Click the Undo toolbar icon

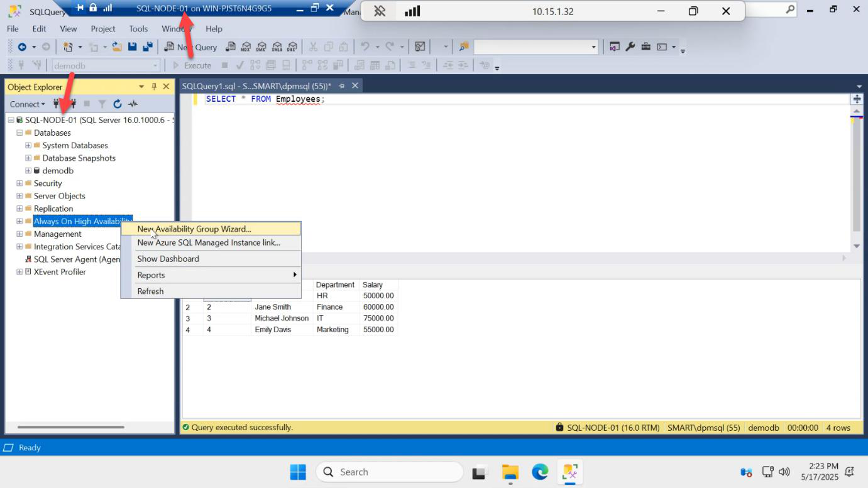point(365,47)
